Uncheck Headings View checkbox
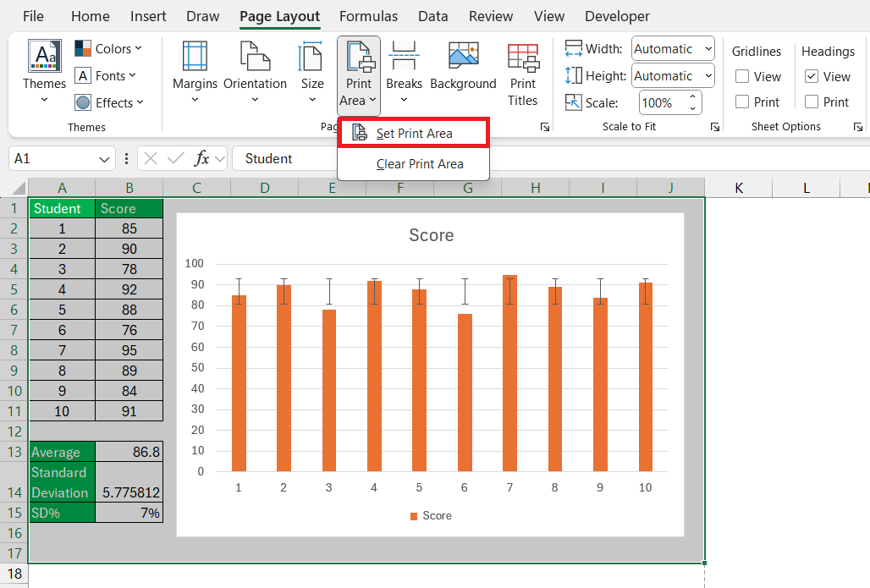870x588 pixels. [x=812, y=76]
